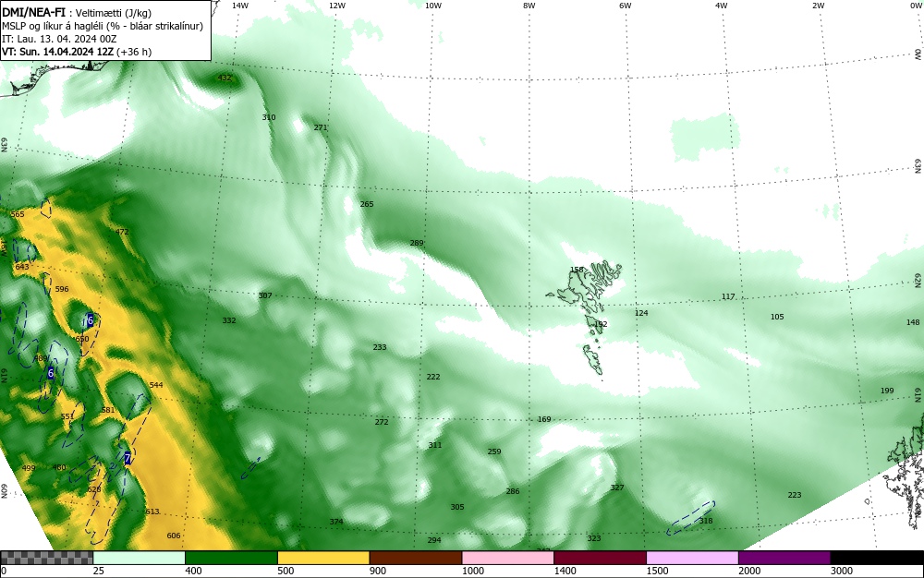924x578 pixels.
Task: Select the 233 map value
Action: pyautogui.click(x=380, y=347)
